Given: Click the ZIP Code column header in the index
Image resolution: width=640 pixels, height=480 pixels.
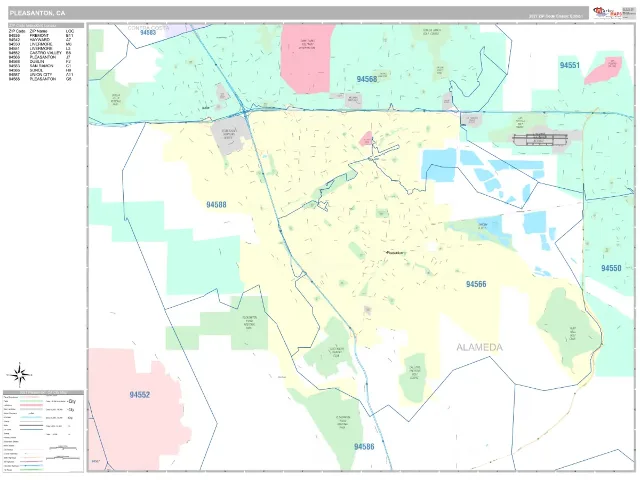Looking at the screenshot, I should 17,31.
